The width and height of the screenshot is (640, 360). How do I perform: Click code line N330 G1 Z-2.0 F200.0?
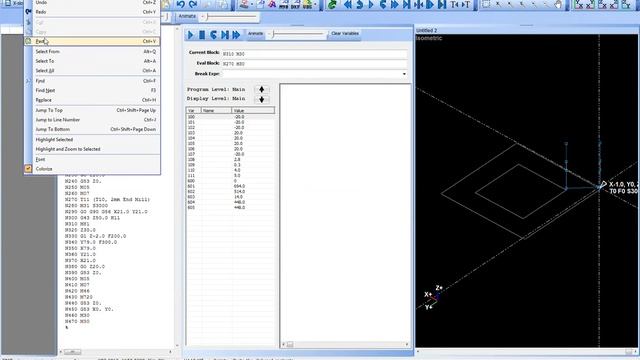[96, 236]
